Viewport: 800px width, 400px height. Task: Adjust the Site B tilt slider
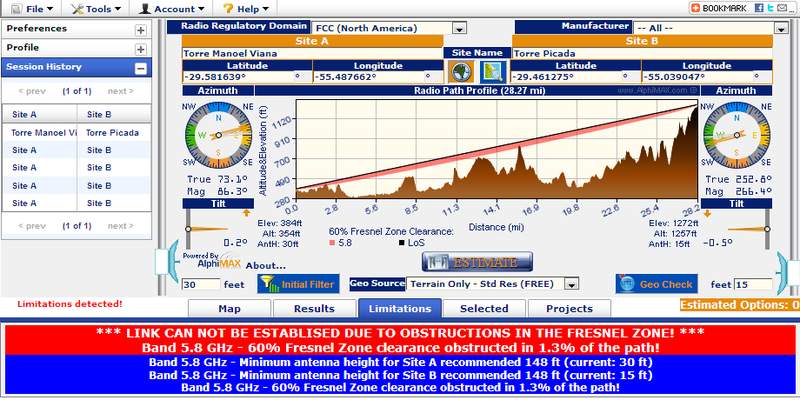767,229
